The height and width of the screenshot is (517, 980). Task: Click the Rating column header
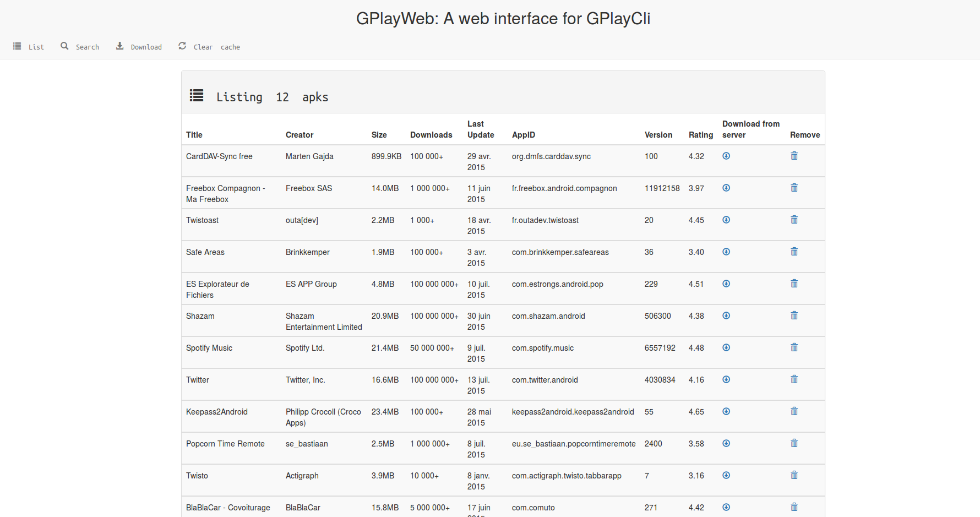701,135
